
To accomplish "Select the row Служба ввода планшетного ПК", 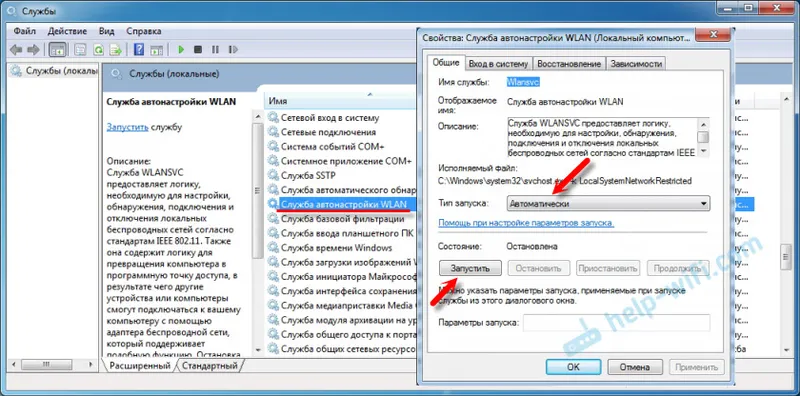I will pyautogui.click(x=341, y=233).
